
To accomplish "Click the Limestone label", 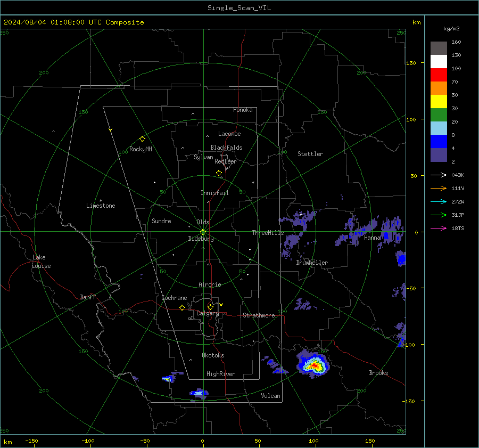I will click(101, 206).
